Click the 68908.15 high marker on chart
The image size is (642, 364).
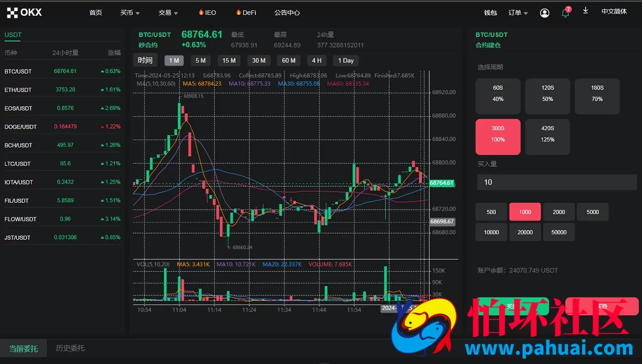(193, 96)
